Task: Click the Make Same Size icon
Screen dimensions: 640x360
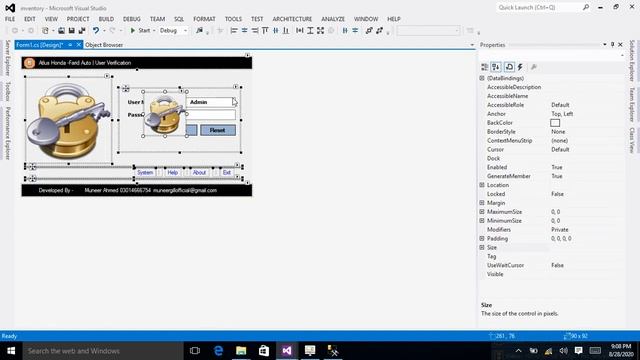Action: tap(320, 31)
